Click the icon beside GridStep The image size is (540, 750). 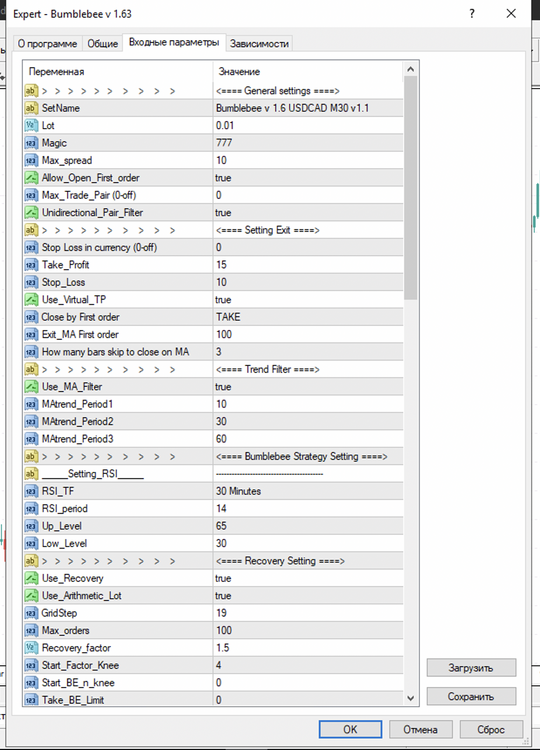pyautogui.click(x=31, y=613)
